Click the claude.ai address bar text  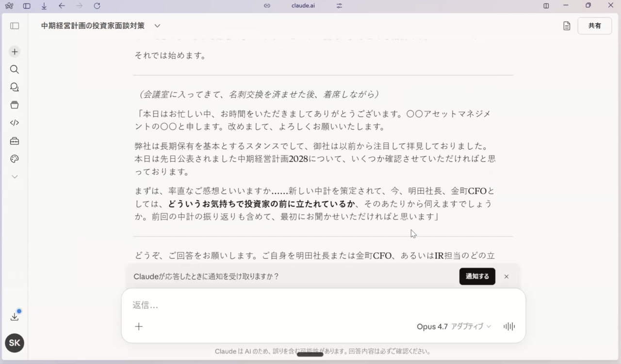pos(303,6)
